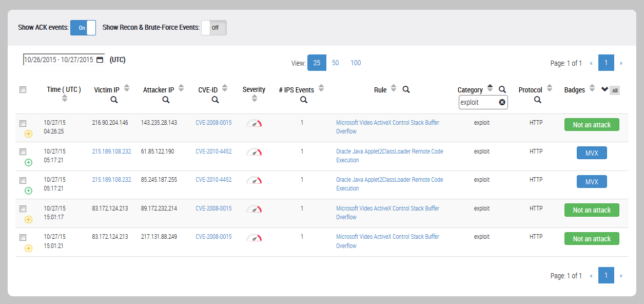Screen dimensions: 644x304
Task: Click Not an attack badge at 15:01:17
Action: click(x=592, y=210)
